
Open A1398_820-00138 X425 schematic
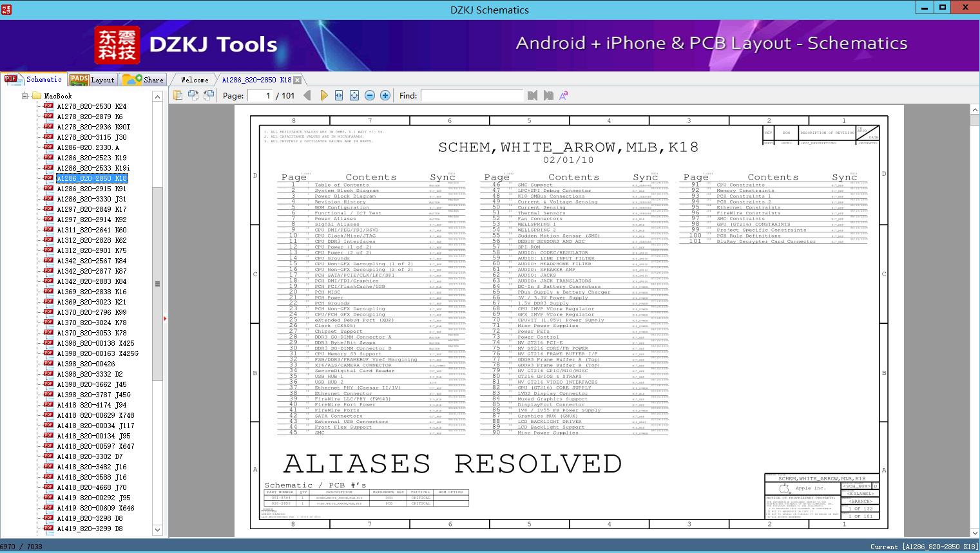click(x=95, y=343)
